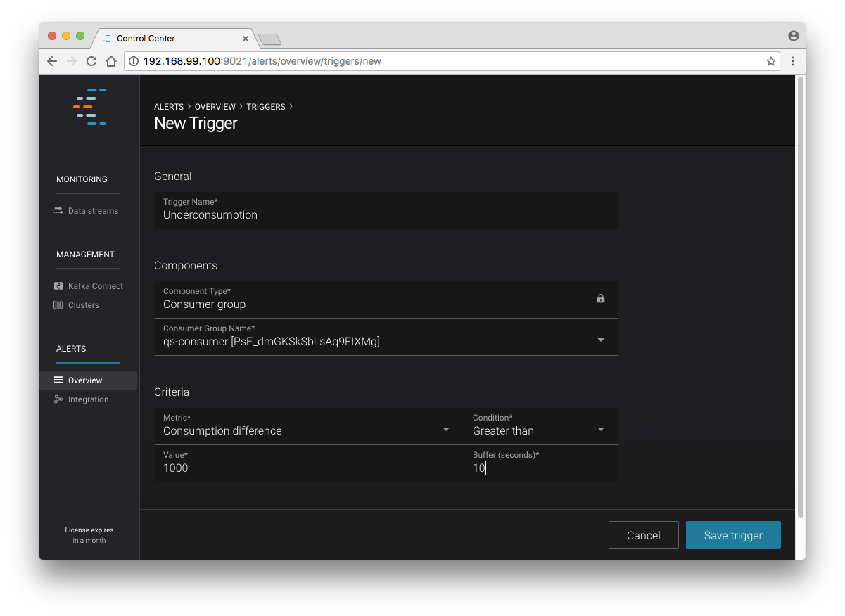The height and width of the screenshot is (616, 845).
Task: Open the Clusters page
Action: (x=83, y=305)
